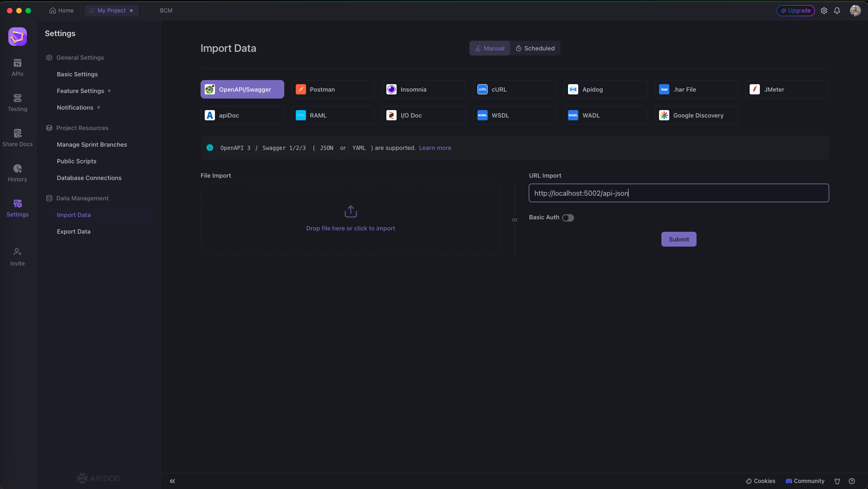Open the Learn more link
Image resolution: width=868 pixels, height=489 pixels.
pos(435,148)
